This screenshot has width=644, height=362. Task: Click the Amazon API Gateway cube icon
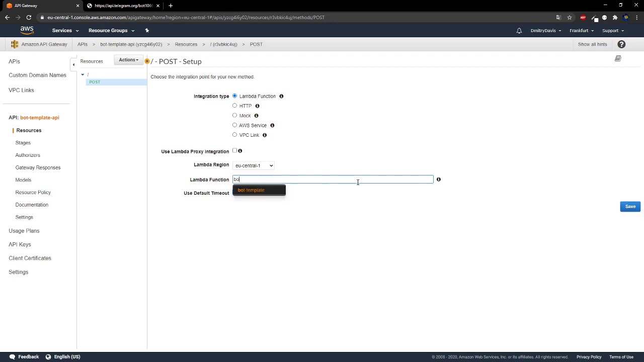[15, 44]
